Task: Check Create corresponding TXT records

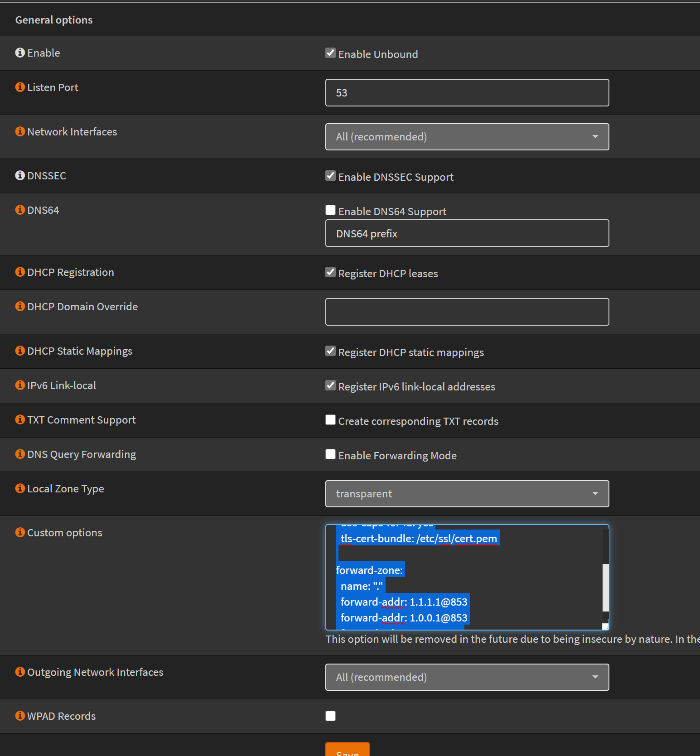Action: click(331, 420)
